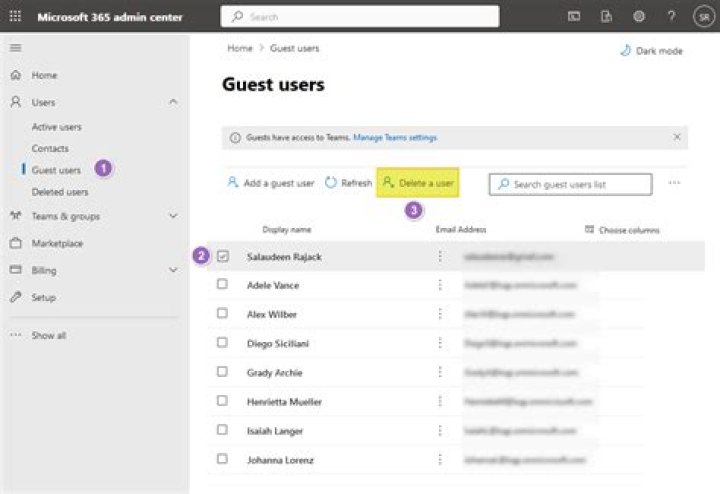Sort by Email Address column
Image resolution: width=720 pixels, height=494 pixels.
[x=461, y=230]
